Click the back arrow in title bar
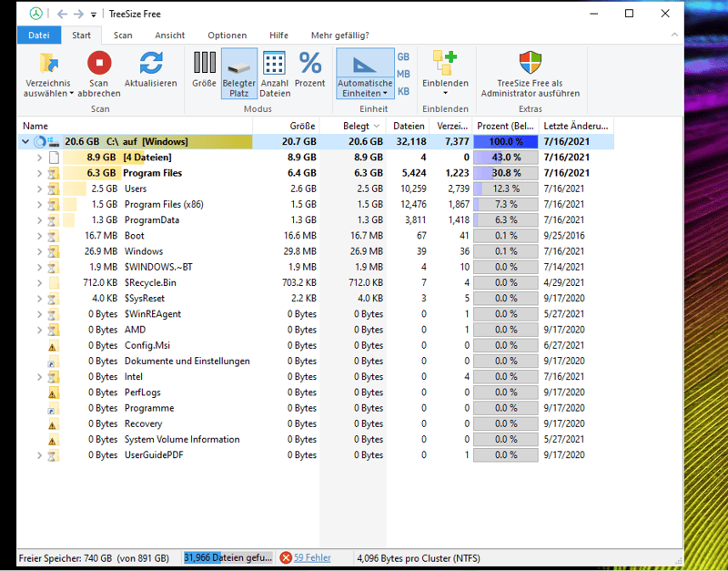 pos(61,14)
